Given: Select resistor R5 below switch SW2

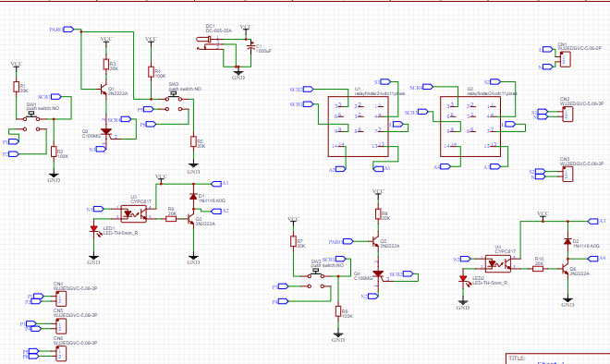Looking at the screenshot, I should 193,141.
